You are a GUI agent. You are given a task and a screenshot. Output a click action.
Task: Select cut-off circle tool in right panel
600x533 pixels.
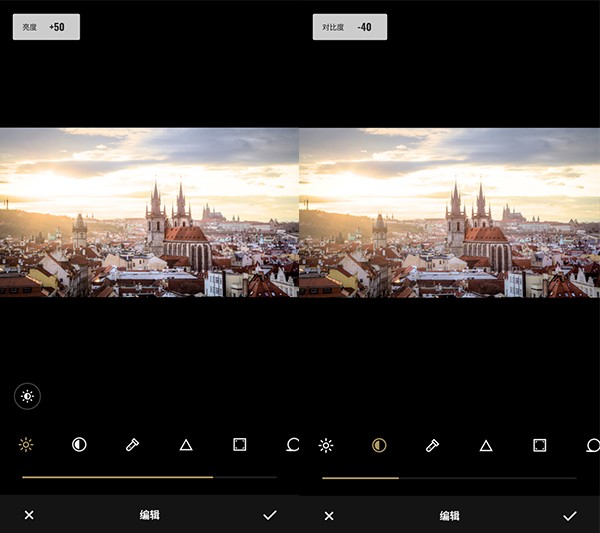pos(593,445)
